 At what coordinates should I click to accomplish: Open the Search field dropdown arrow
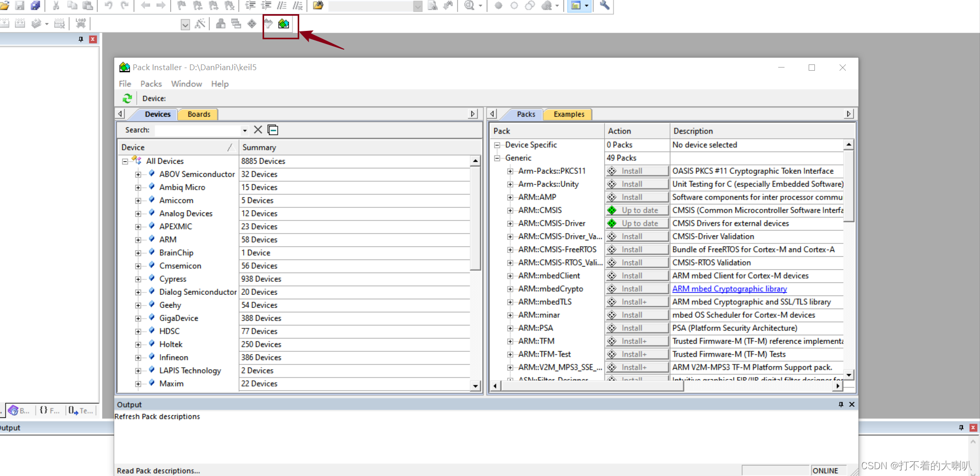245,130
